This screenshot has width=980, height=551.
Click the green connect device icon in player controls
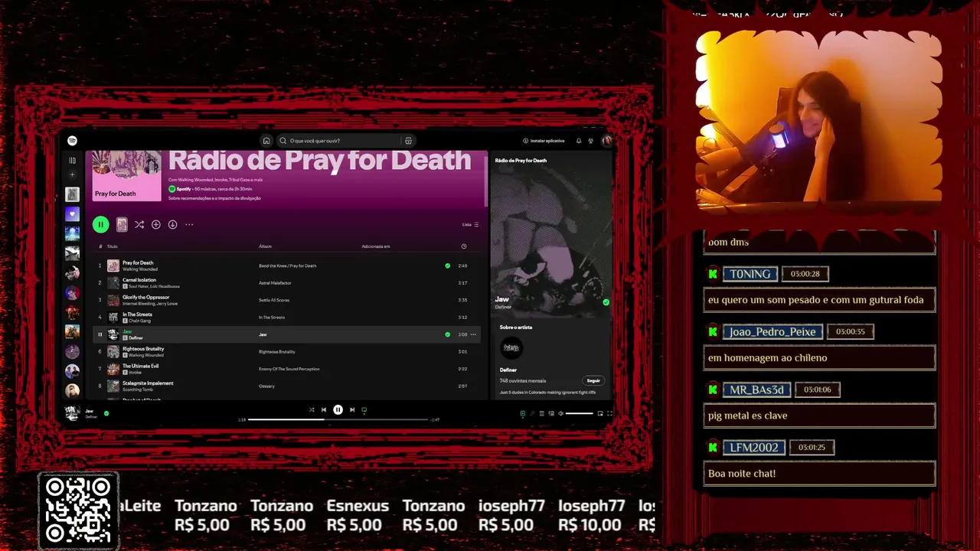point(364,410)
